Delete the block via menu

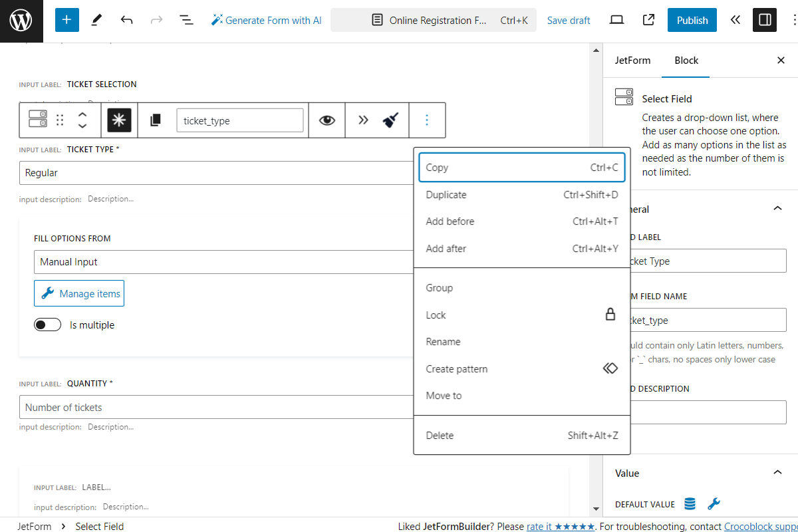click(522, 436)
